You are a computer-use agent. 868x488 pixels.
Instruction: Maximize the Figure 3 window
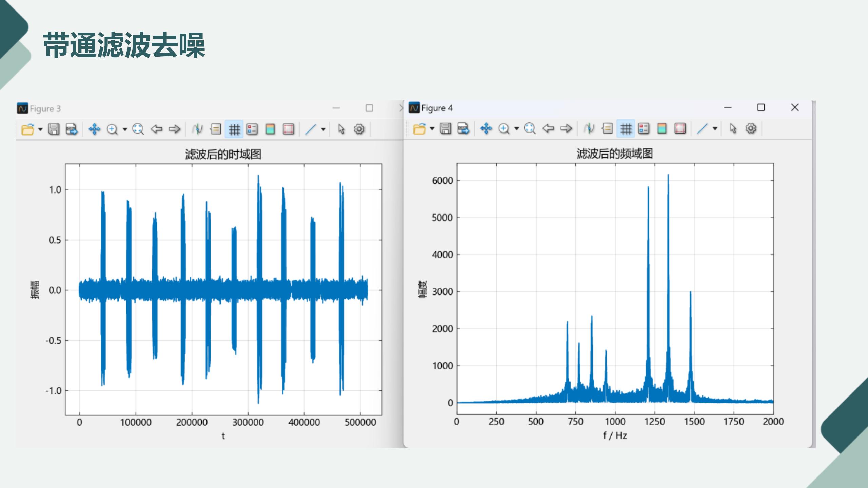pyautogui.click(x=369, y=108)
